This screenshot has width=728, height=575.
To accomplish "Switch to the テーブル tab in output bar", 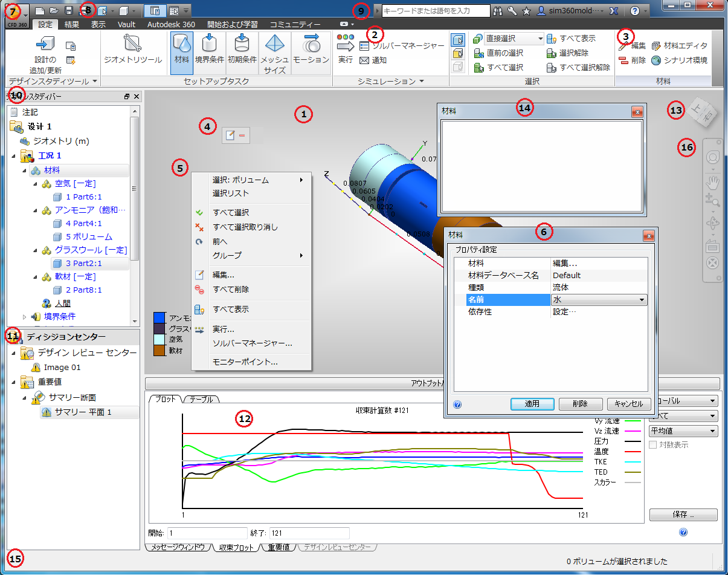I will pyautogui.click(x=201, y=399).
